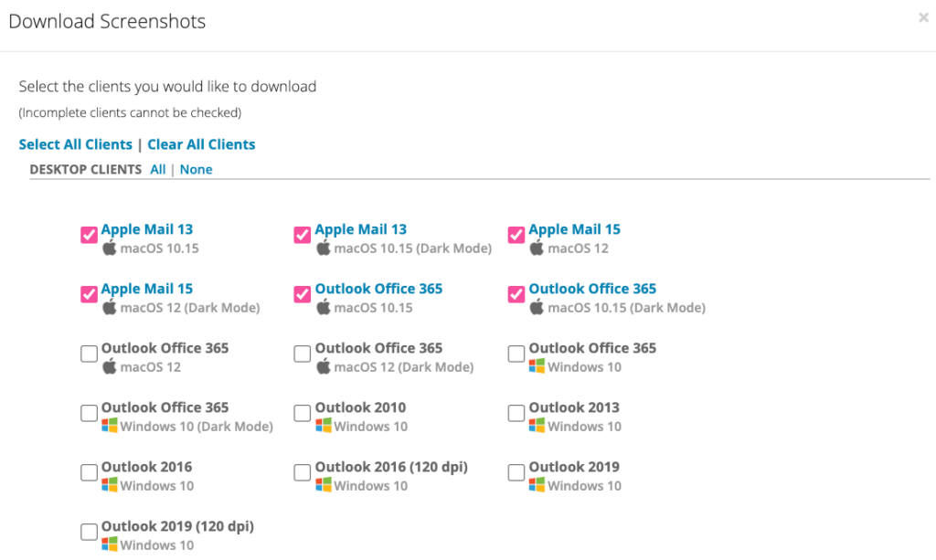Click Apple icon beside macOS 10.15 (Dark Mode) under Apple Mail 13
Viewport: 936px width, 560px height.
click(324, 248)
